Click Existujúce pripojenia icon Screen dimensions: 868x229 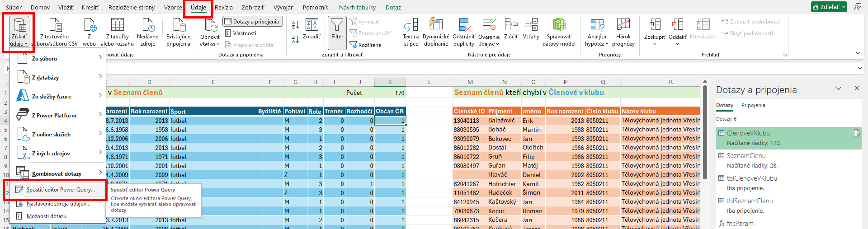[x=178, y=25]
